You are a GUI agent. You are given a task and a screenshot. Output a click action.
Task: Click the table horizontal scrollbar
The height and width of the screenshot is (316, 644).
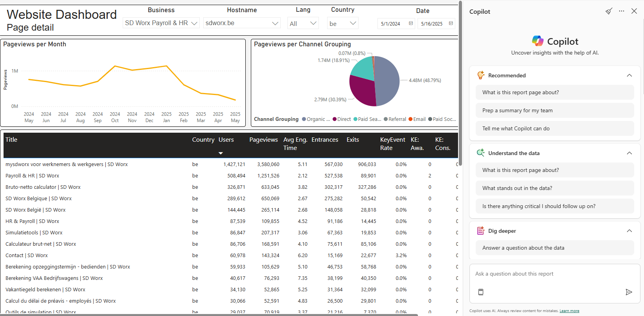pyautogui.click(x=209, y=315)
